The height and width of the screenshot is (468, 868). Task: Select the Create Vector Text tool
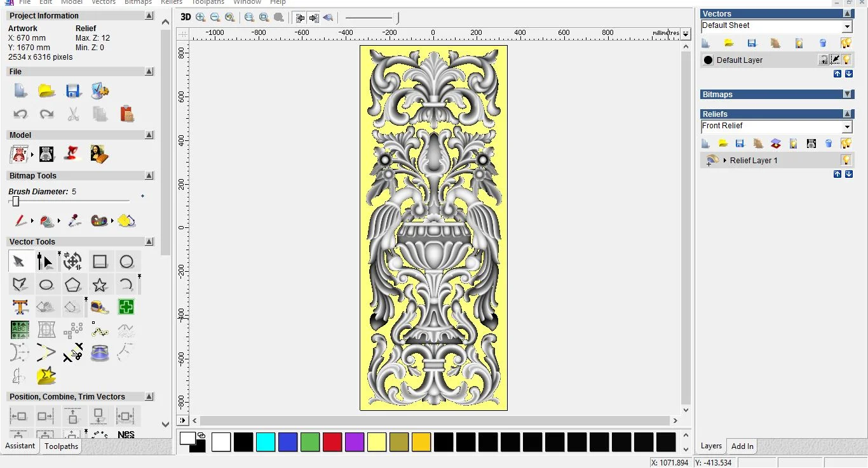pyautogui.click(x=20, y=307)
